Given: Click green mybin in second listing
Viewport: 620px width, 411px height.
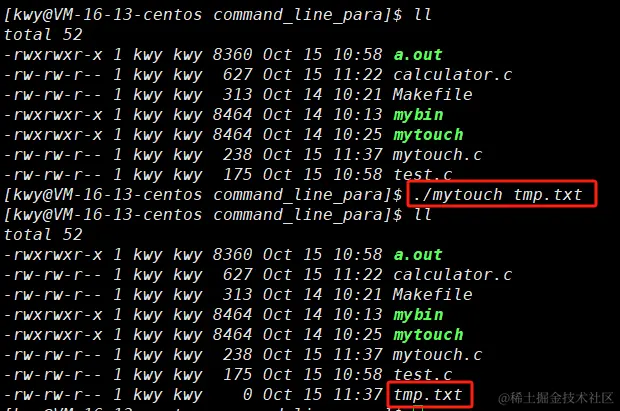Looking at the screenshot, I should [x=418, y=315].
